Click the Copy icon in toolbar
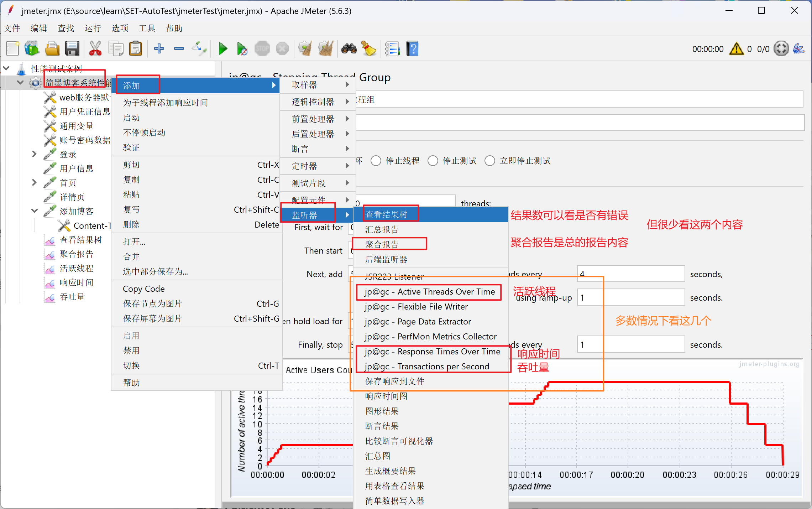Viewport: 812px width, 509px height. click(116, 48)
